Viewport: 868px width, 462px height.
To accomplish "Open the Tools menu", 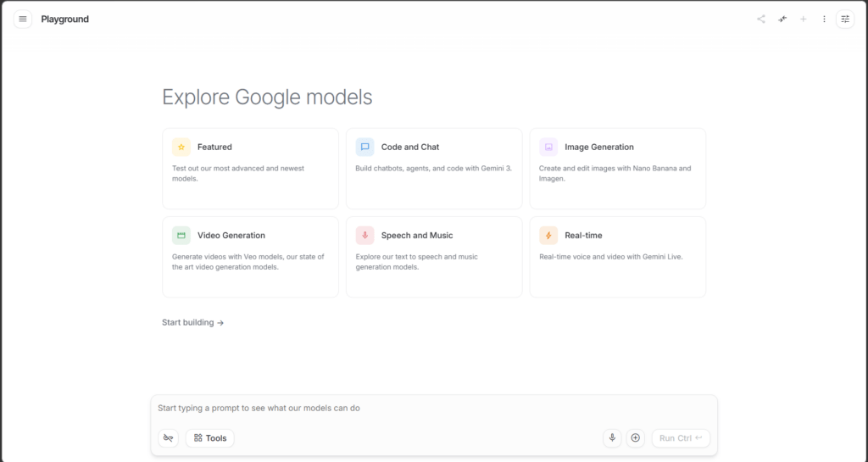I will point(210,438).
